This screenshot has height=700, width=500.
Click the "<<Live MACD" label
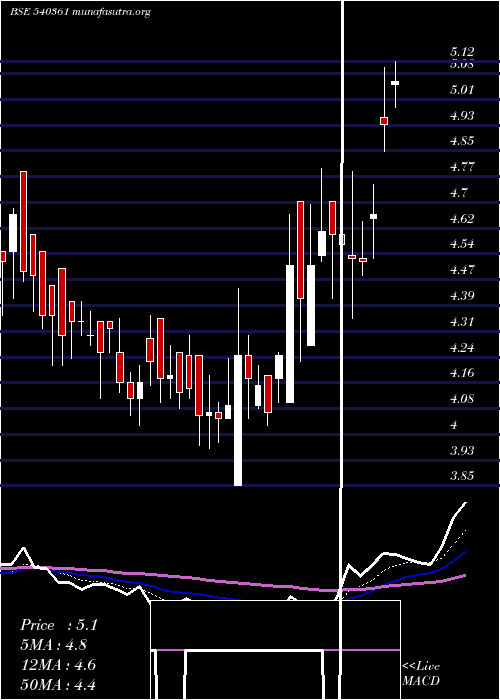[x=421, y=674]
